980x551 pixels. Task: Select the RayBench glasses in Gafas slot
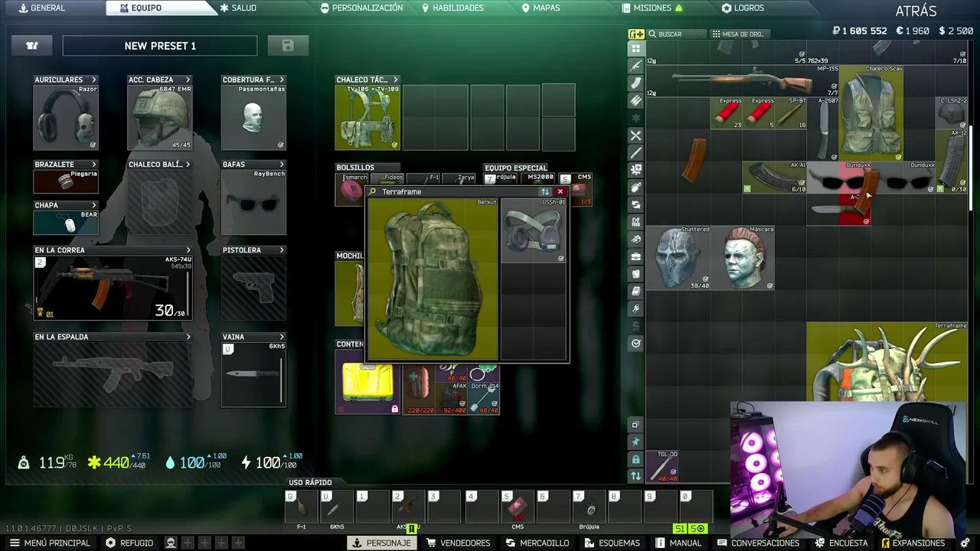click(253, 202)
